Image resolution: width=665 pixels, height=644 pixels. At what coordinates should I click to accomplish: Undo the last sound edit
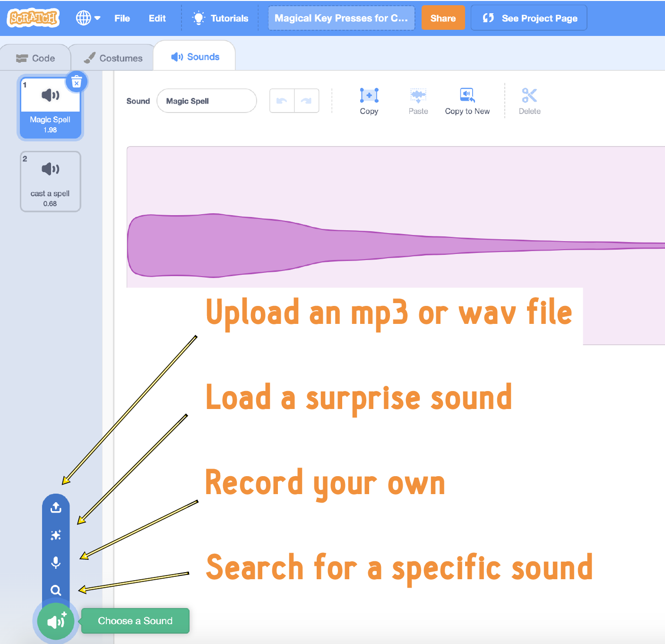(282, 100)
